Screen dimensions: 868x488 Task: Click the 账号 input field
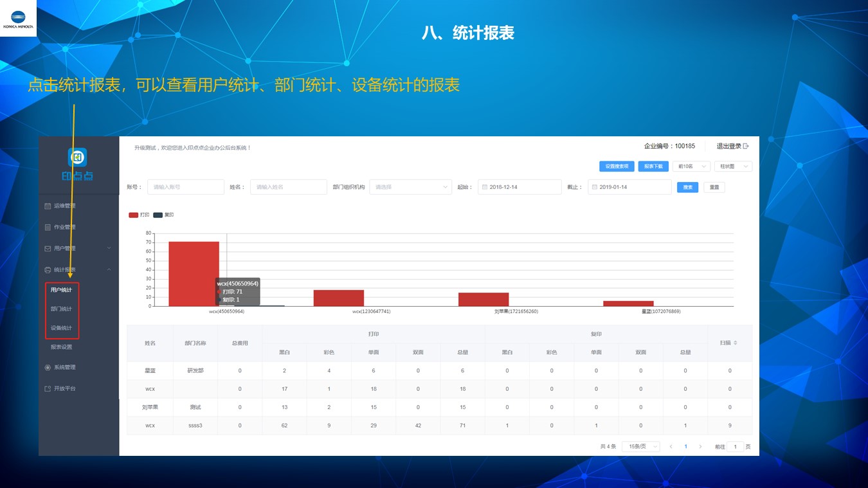(x=186, y=187)
